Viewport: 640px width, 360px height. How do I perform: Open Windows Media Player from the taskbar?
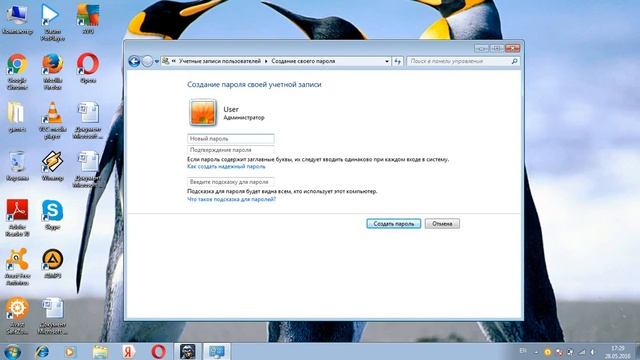(70, 351)
